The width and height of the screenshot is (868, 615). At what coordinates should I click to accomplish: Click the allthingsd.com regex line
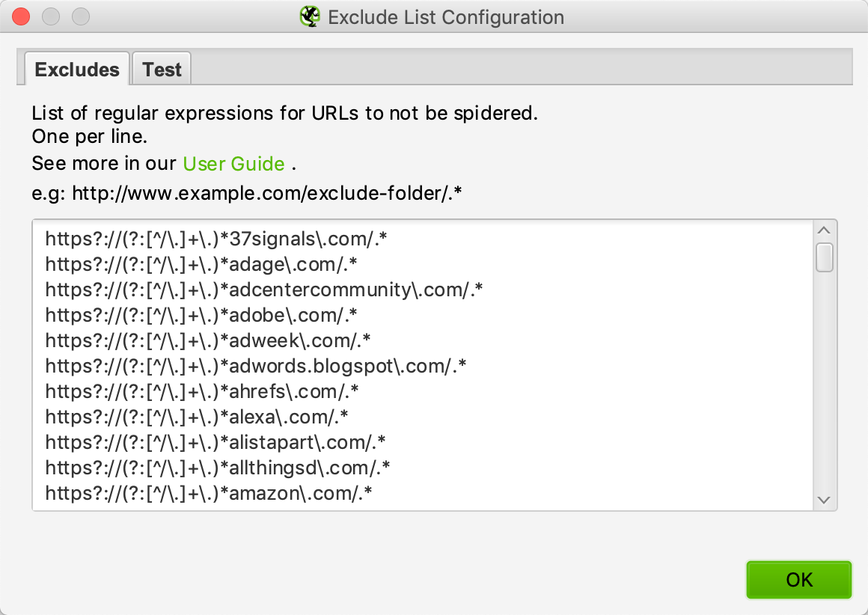coord(218,468)
